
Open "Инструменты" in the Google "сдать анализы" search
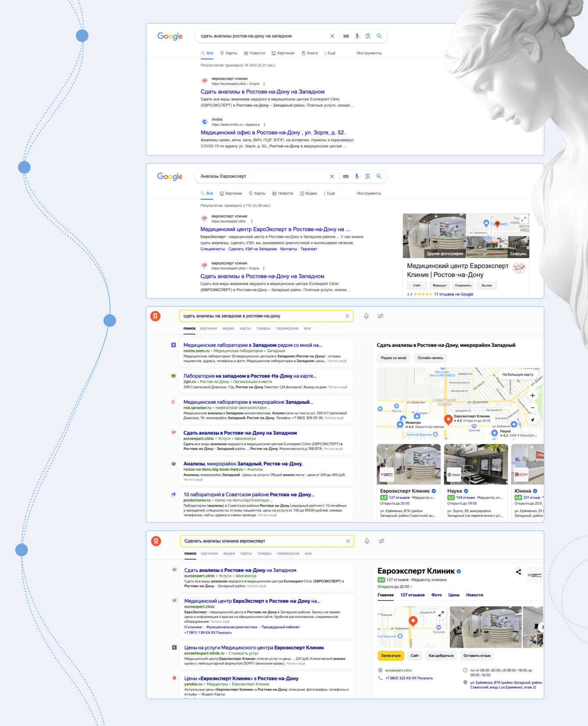pyautogui.click(x=369, y=53)
